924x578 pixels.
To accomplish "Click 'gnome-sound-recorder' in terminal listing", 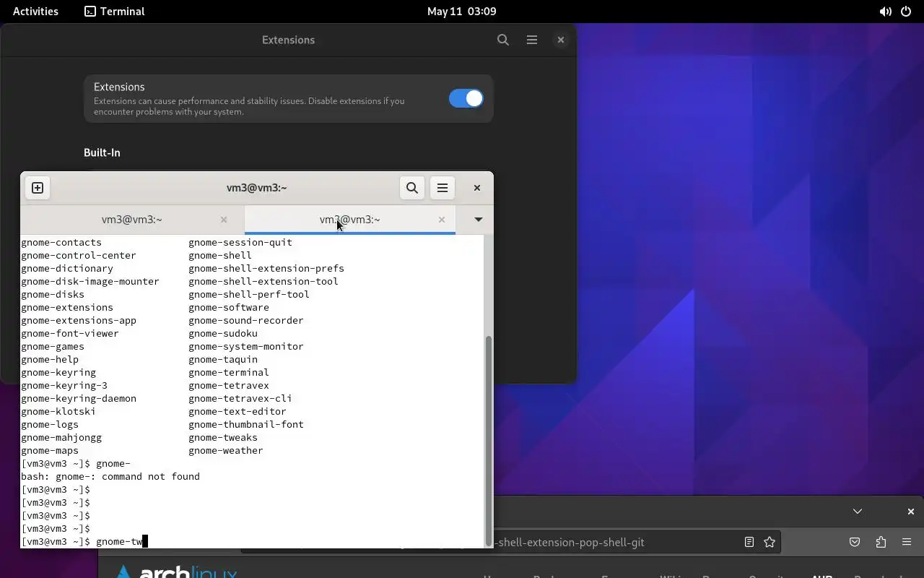I will (246, 320).
